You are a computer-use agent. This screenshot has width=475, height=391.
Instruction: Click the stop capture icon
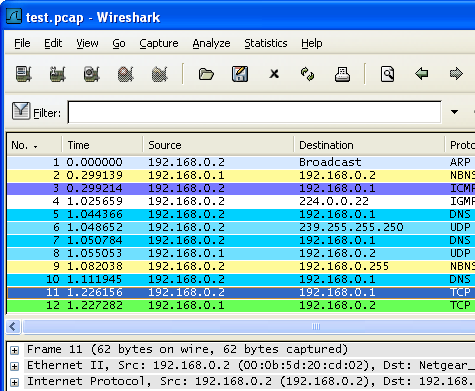pyautogui.click(x=126, y=74)
